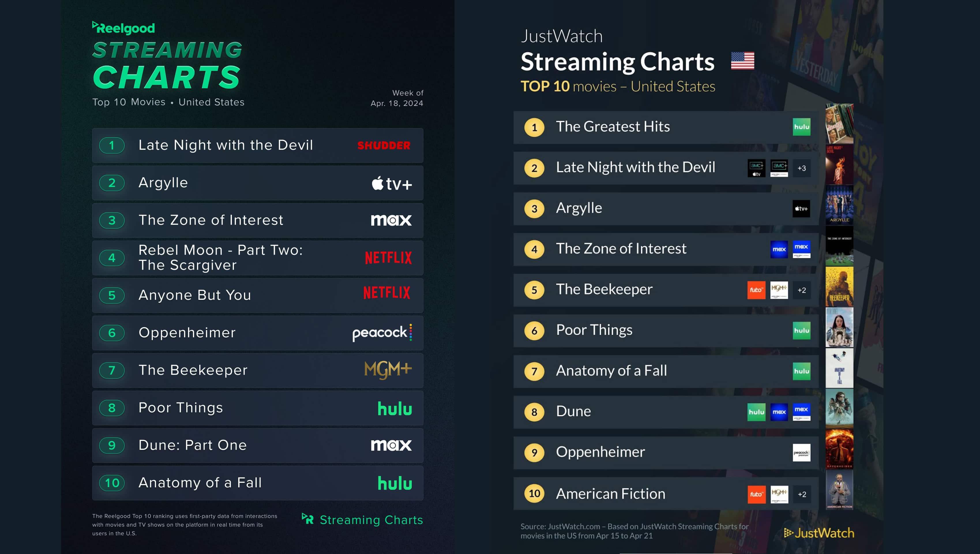Click the Rebel Moon Part Two title
The height and width of the screenshot is (554, 980).
point(220,258)
